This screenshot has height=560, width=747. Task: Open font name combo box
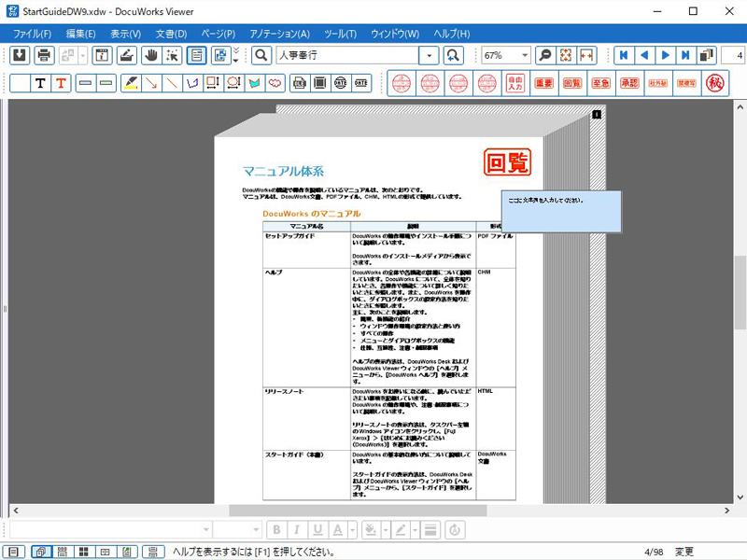110,530
